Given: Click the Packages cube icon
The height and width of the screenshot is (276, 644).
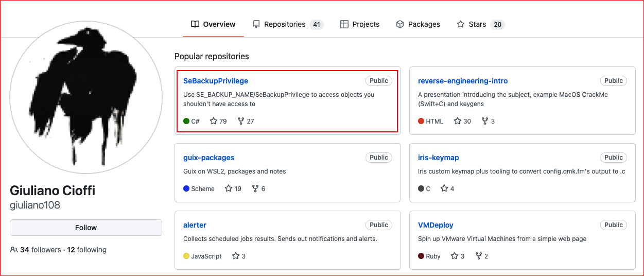Looking at the screenshot, I should (400, 24).
